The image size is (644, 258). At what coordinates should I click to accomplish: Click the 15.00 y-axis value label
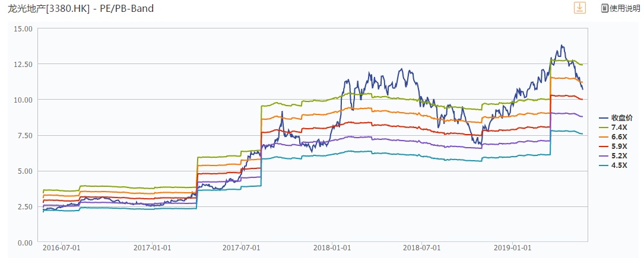tap(24, 28)
